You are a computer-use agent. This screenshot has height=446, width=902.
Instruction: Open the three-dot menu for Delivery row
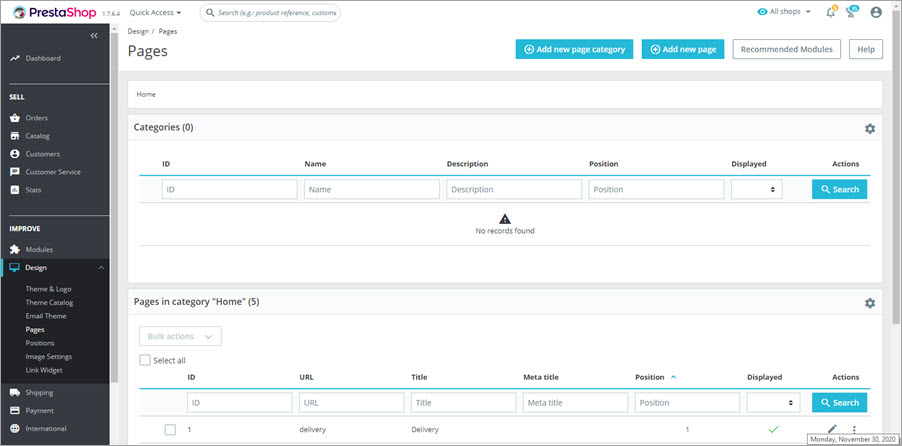coord(854,429)
